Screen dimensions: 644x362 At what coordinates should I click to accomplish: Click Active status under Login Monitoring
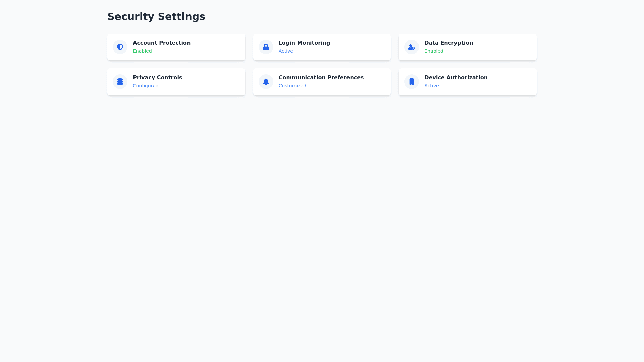click(x=286, y=51)
